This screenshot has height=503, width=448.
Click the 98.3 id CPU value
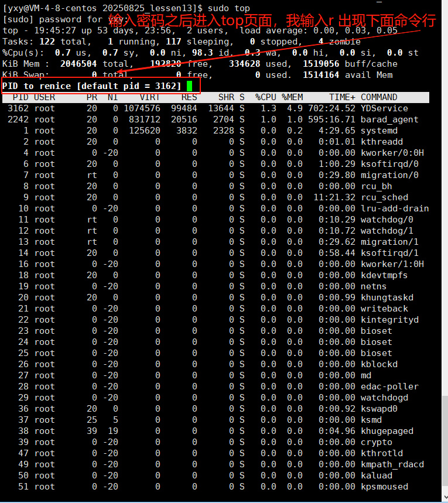click(202, 53)
